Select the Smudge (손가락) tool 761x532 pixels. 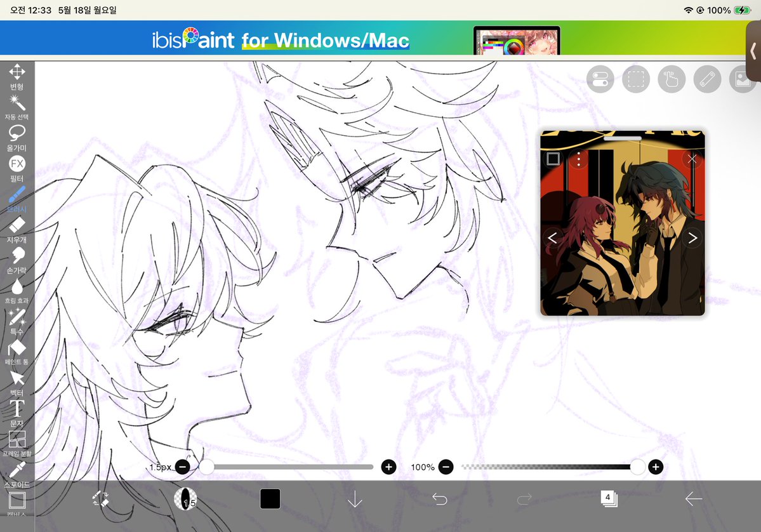click(17, 261)
